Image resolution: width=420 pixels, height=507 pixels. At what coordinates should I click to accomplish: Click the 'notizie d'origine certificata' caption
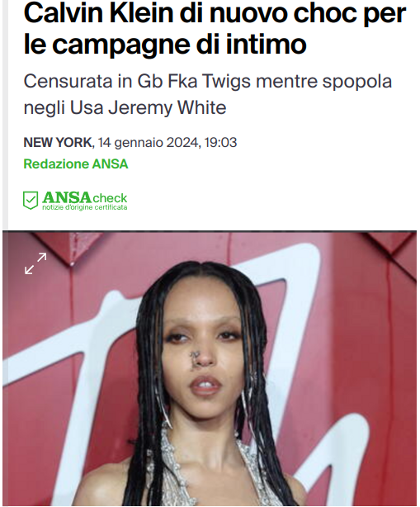(x=85, y=207)
